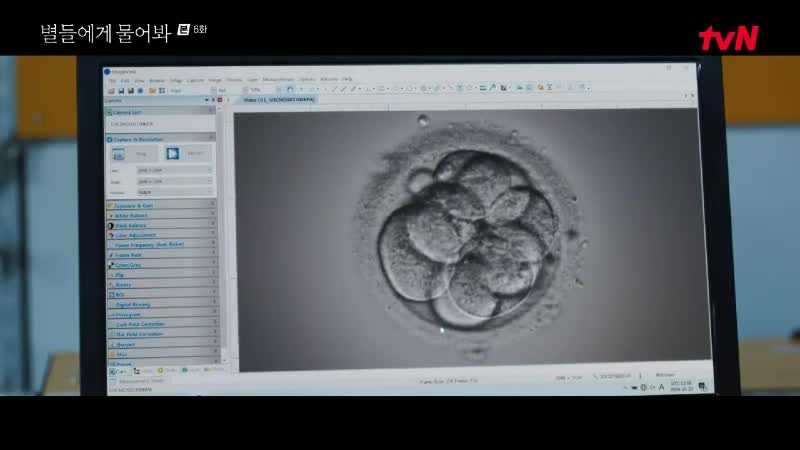This screenshot has width=800, height=450.
Task: Open the File menu
Action: point(112,81)
